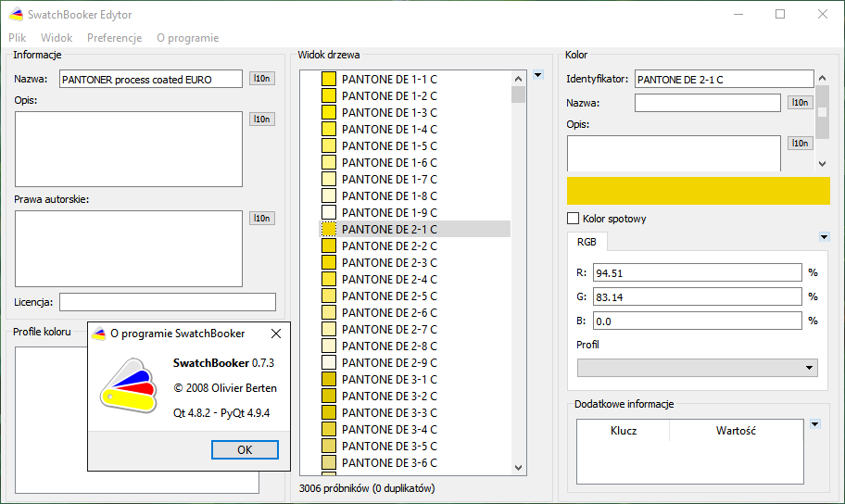Viewport: 845px width, 504px height.
Task: Click the large yellow color preview bar
Action: pos(699,191)
